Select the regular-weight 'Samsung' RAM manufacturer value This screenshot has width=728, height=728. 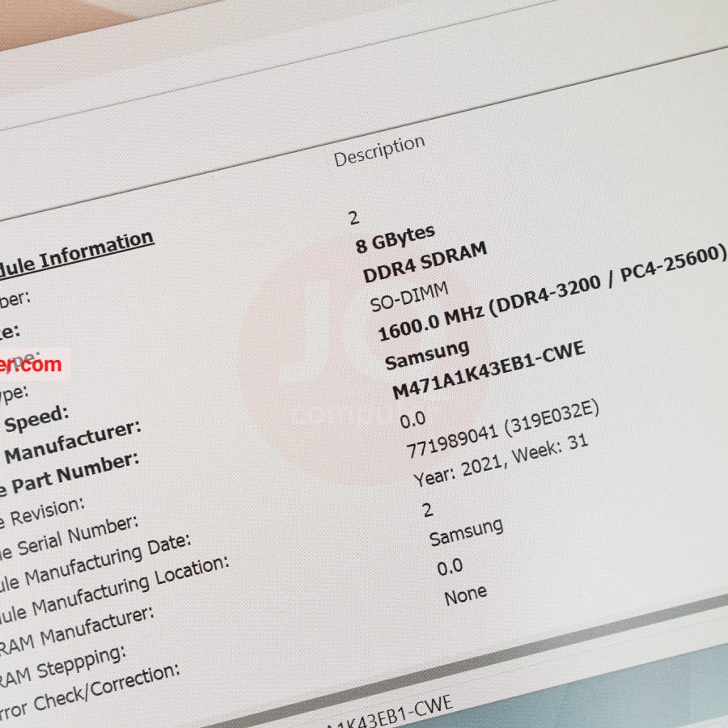[x=466, y=533]
